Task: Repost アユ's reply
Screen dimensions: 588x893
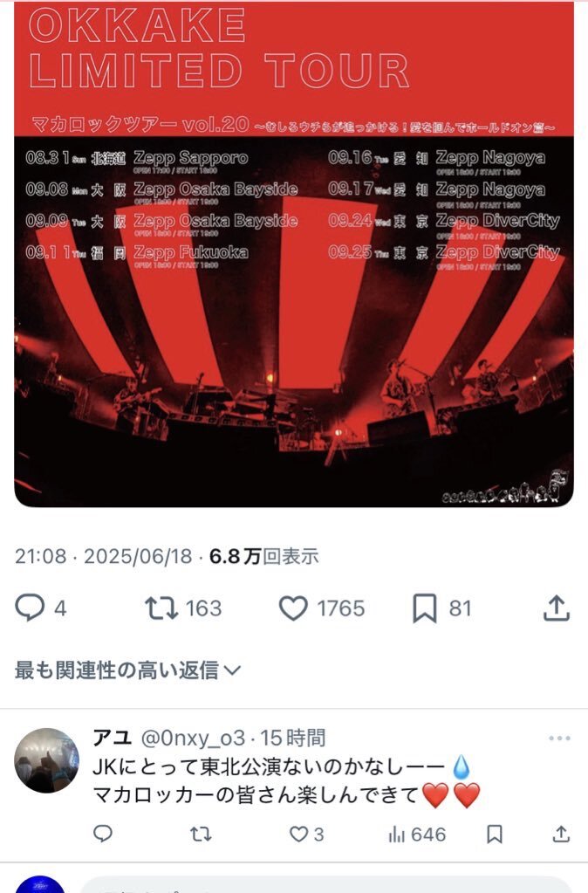Action: click(x=201, y=835)
